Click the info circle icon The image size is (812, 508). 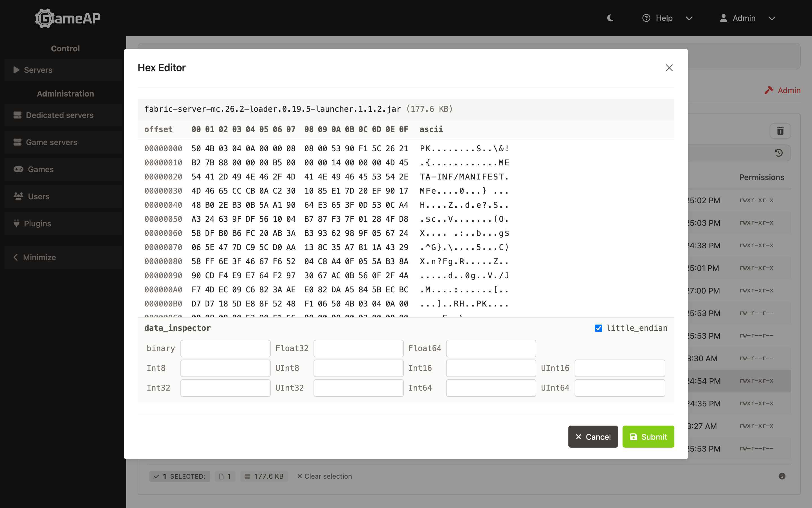(x=782, y=476)
